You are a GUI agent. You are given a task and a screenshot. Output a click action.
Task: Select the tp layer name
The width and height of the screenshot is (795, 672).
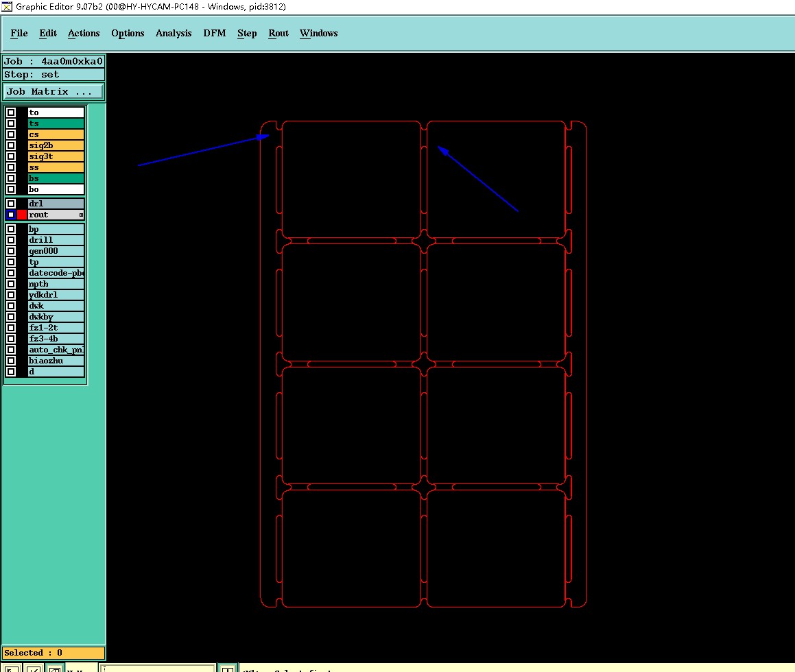56,262
